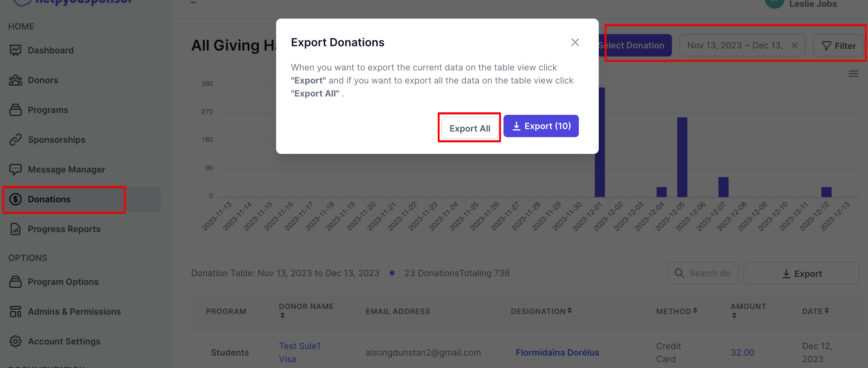
Task: Click the Sponsorships link icon
Action: [16, 140]
